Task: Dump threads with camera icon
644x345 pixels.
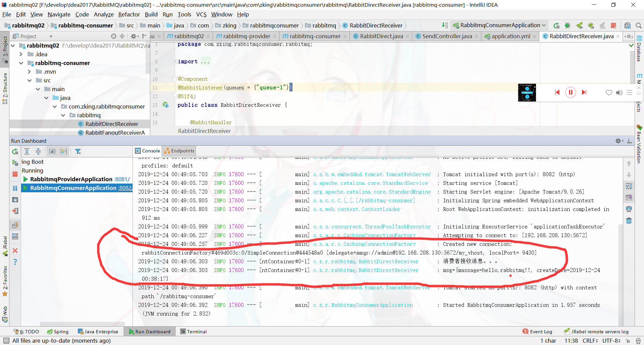Action: (x=15, y=200)
